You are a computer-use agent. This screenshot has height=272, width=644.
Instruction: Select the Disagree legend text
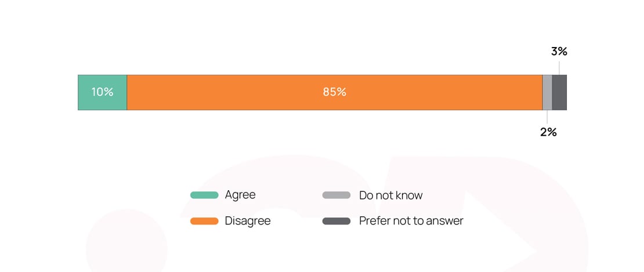(248, 221)
